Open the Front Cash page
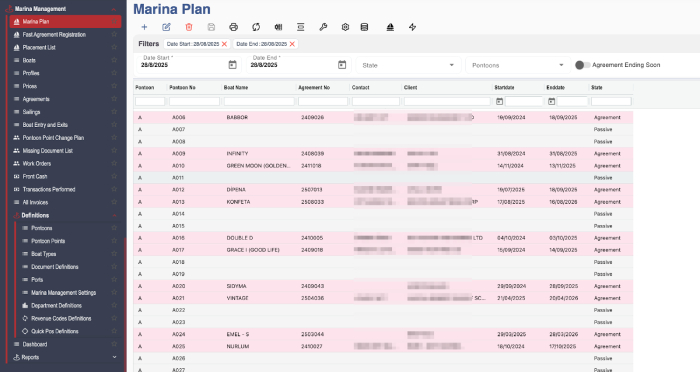Screen dimensions: 700x372 click(35, 176)
